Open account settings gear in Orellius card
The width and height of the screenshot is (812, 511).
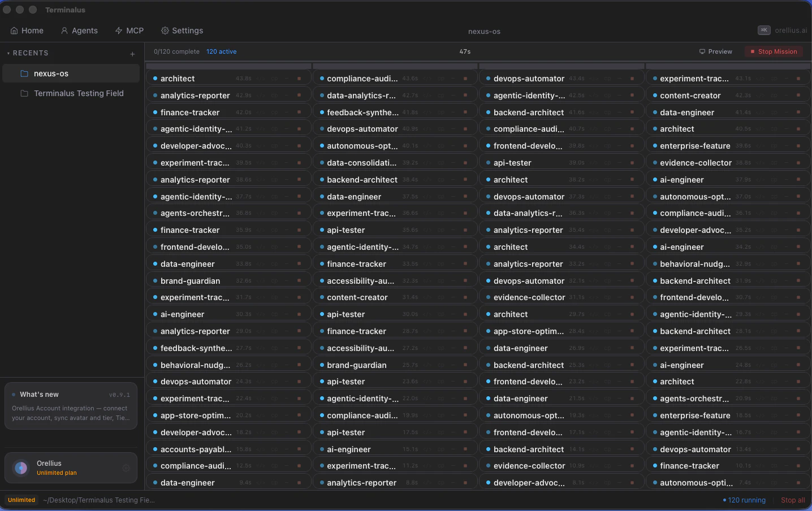(126, 467)
